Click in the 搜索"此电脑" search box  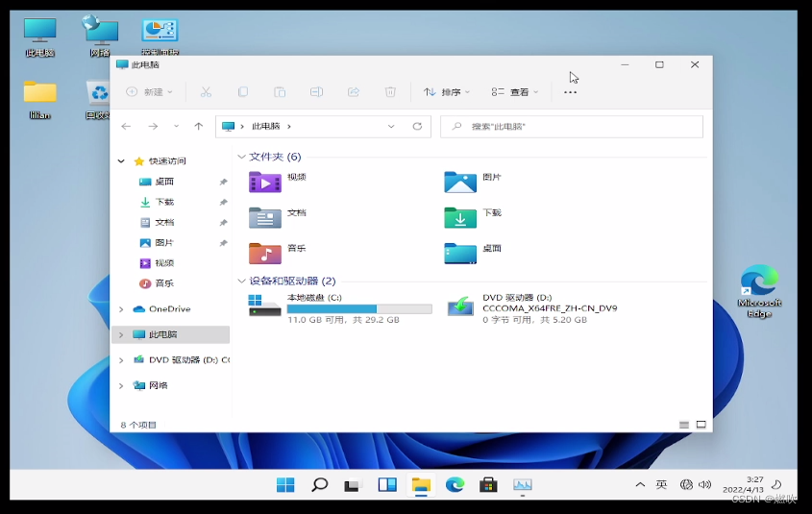(x=571, y=126)
